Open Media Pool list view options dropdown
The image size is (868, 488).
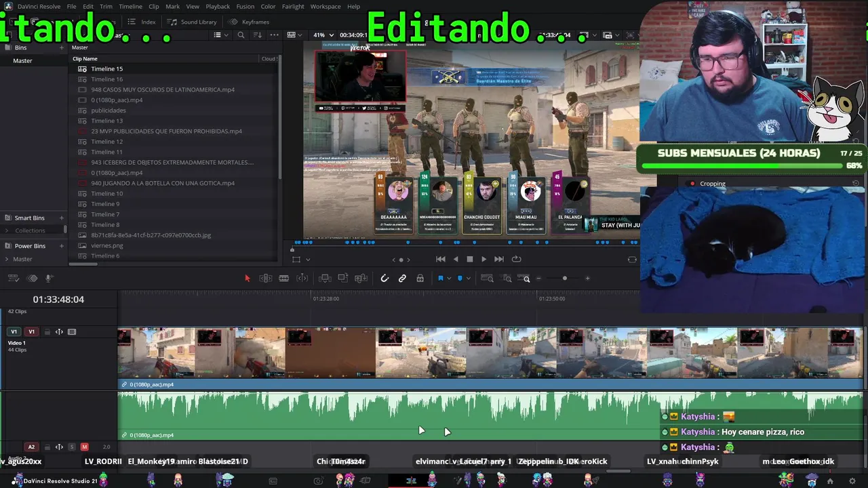pyautogui.click(x=222, y=35)
